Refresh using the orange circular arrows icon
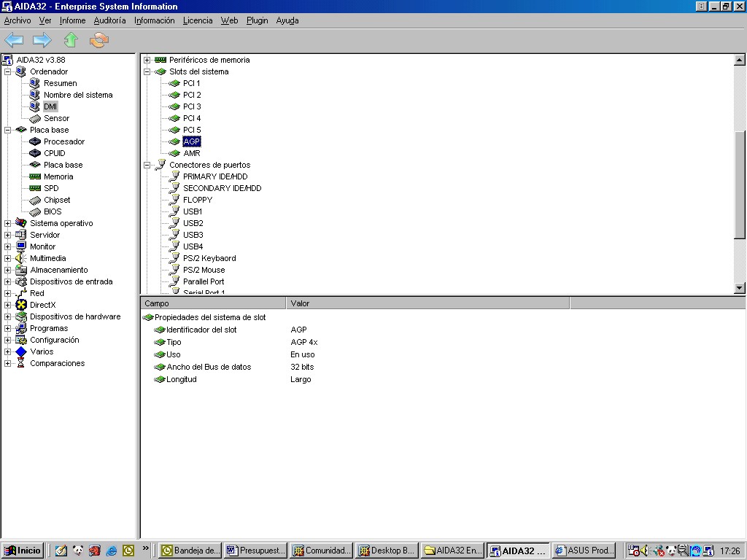 click(x=99, y=40)
